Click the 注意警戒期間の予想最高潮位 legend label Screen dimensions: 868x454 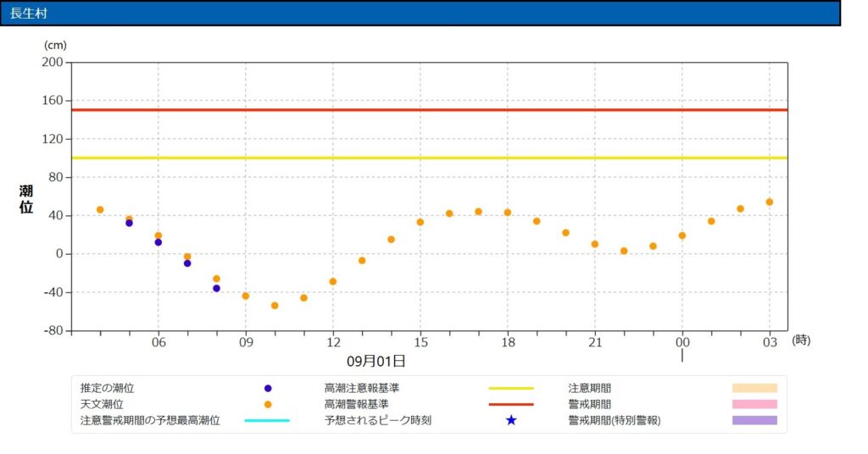(150, 420)
